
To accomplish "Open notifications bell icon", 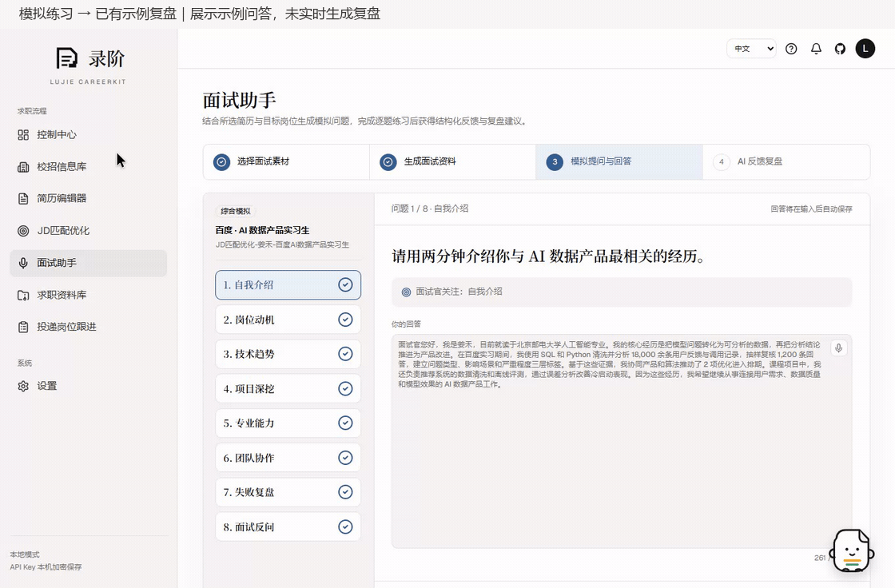I will [x=816, y=49].
